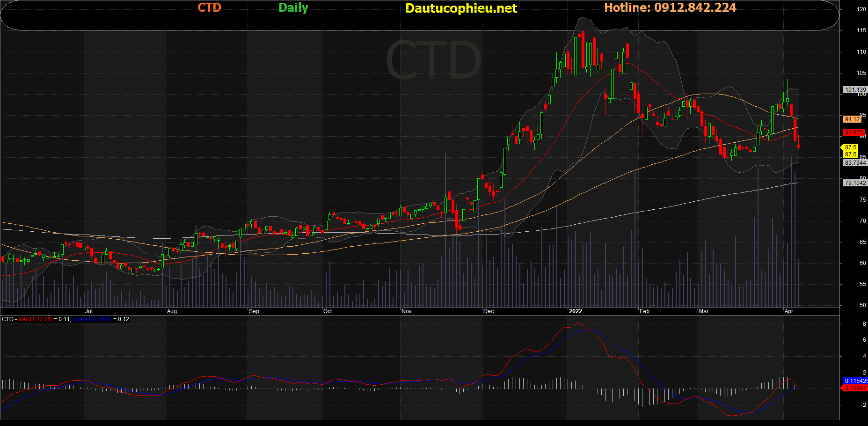
Task: Click the red 90.975 moving average tag
Action: pos(853,132)
